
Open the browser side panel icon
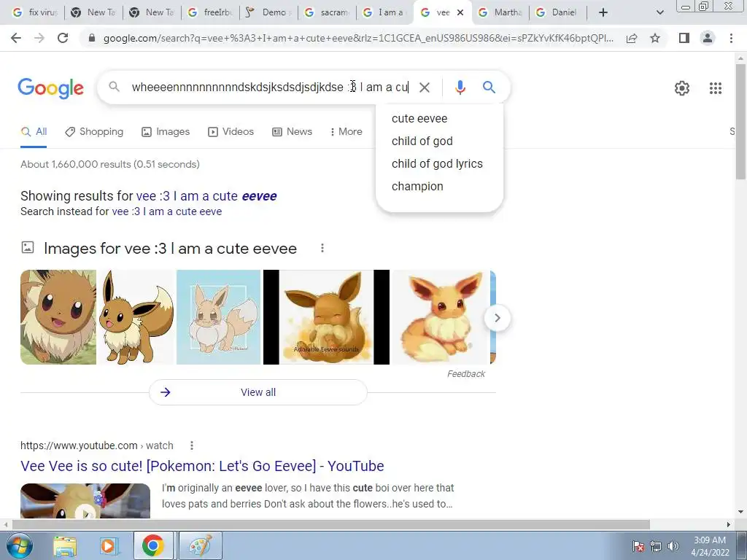click(x=684, y=38)
